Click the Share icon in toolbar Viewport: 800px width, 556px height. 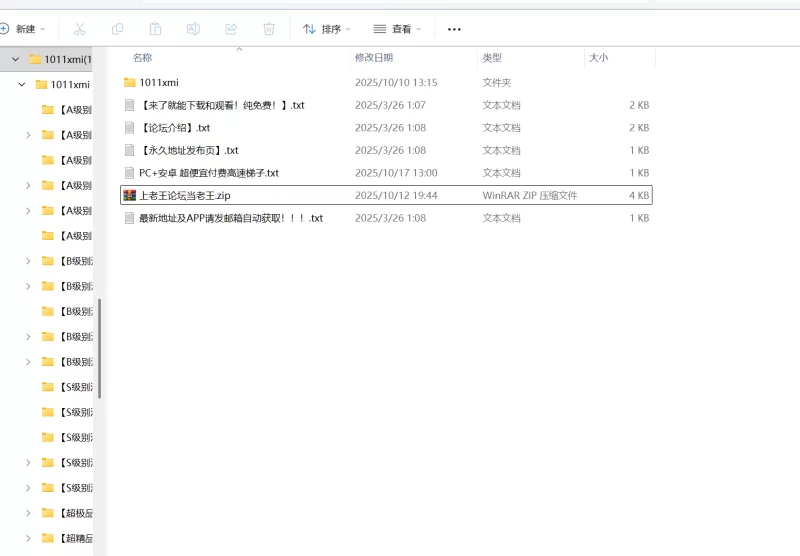coord(231,29)
